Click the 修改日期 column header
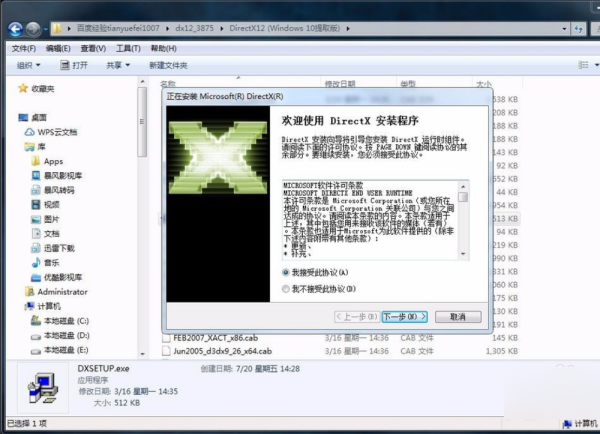 pyautogui.click(x=340, y=84)
